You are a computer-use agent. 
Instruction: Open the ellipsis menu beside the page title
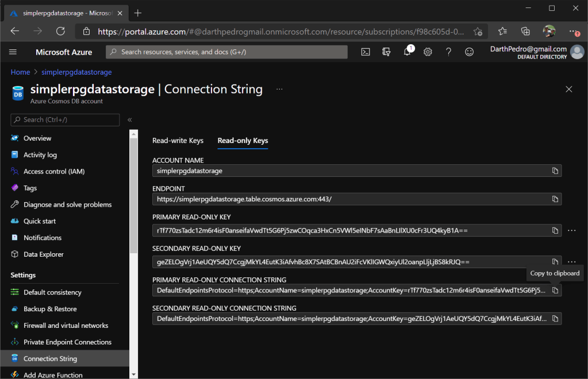click(x=279, y=90)
